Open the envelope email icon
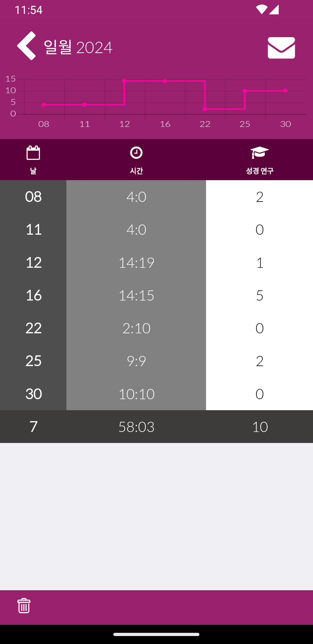Screen dimensions: 313x644 [x=281, y=48]
